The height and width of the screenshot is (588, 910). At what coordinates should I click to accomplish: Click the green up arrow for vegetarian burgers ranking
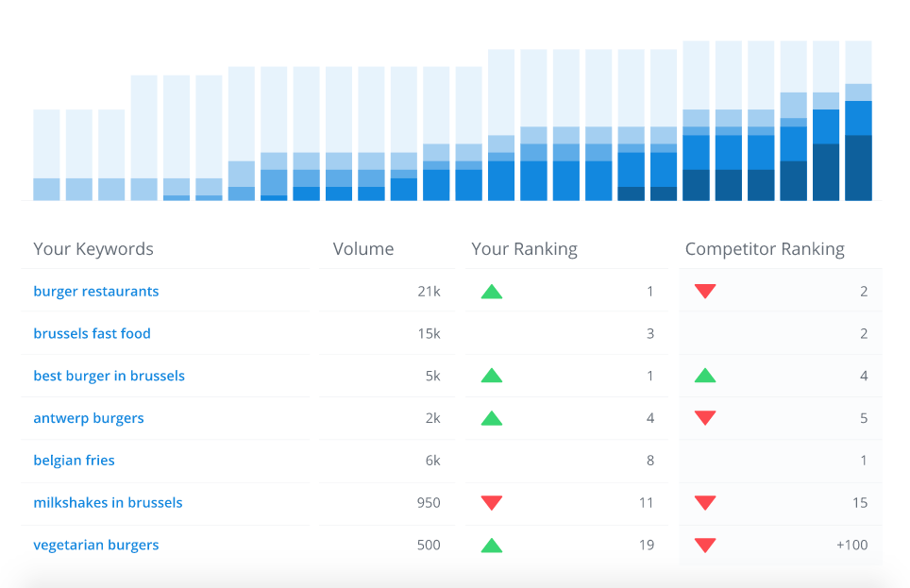491,546
